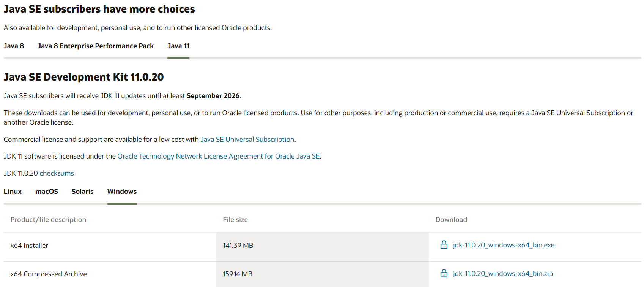Show the macOS downloads tab
644x287 pixels.
click(47, 192)
